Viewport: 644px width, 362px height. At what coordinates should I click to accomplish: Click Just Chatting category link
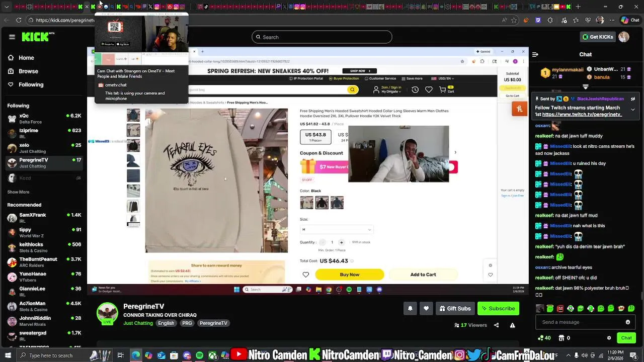tap(138, 323)
